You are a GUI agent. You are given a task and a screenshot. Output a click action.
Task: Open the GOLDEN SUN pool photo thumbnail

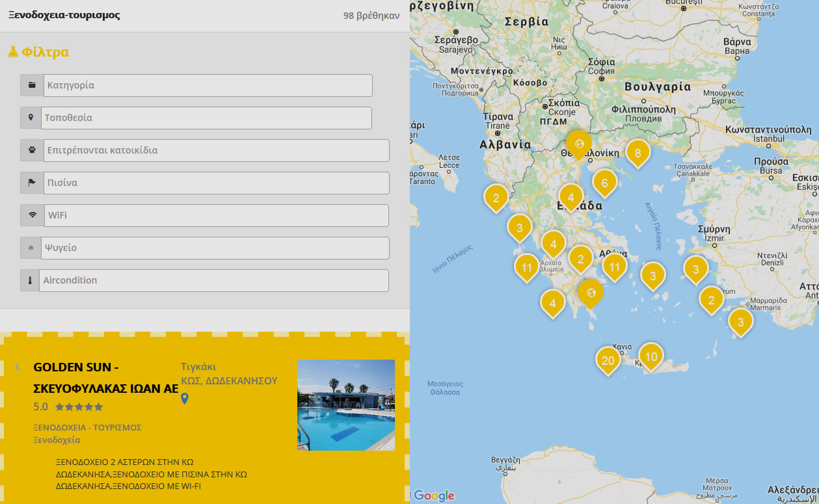coord(346,405)
